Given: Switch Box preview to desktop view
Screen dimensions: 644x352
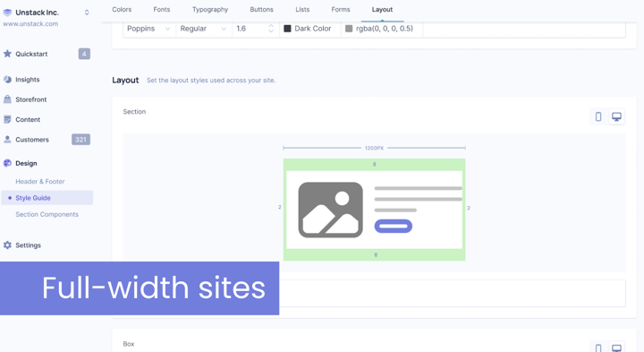Looking at the screenshot, I should pyautogui.click(x=616, y=348).
